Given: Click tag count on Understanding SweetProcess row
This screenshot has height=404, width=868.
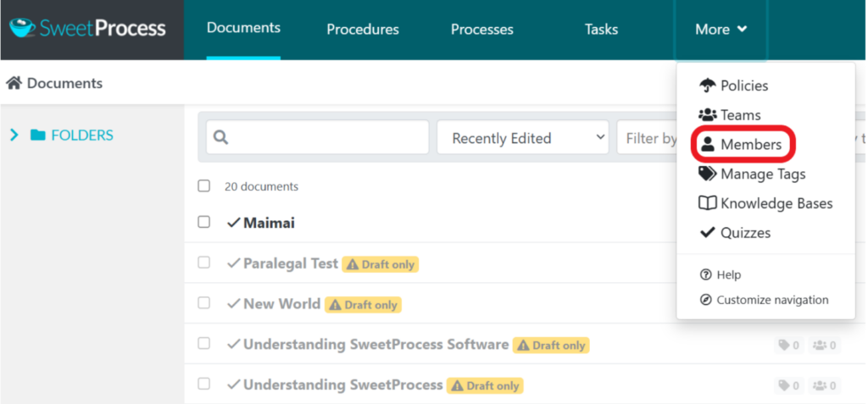Looking at the screenshot, I should [789, 385].
